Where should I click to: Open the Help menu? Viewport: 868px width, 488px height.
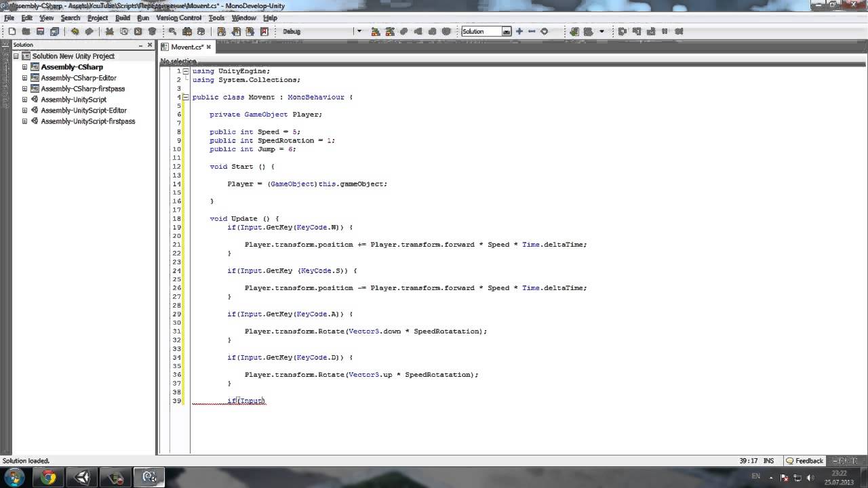(x=270, y=18)
